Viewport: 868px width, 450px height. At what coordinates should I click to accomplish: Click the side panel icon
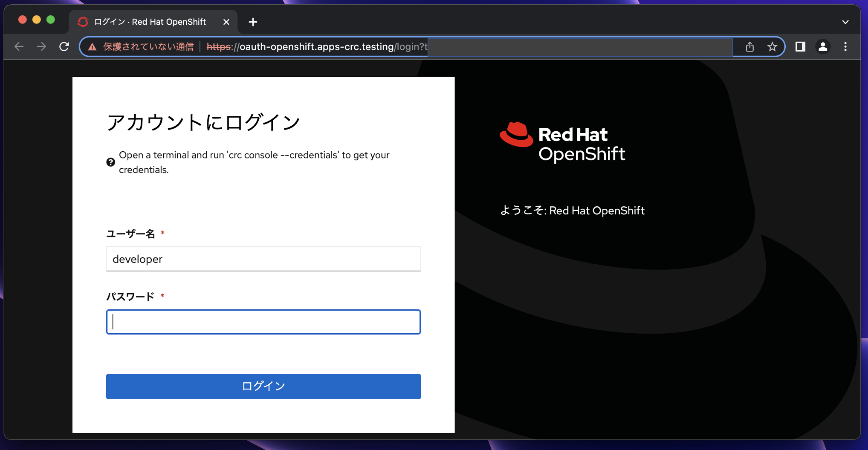(800, 47)
